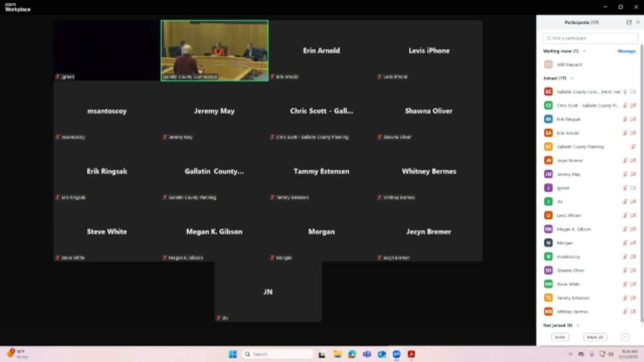This screenshot has width=644, height=362.
Task: Open the taskbar clock and date
Action: [x=629, y=354]
